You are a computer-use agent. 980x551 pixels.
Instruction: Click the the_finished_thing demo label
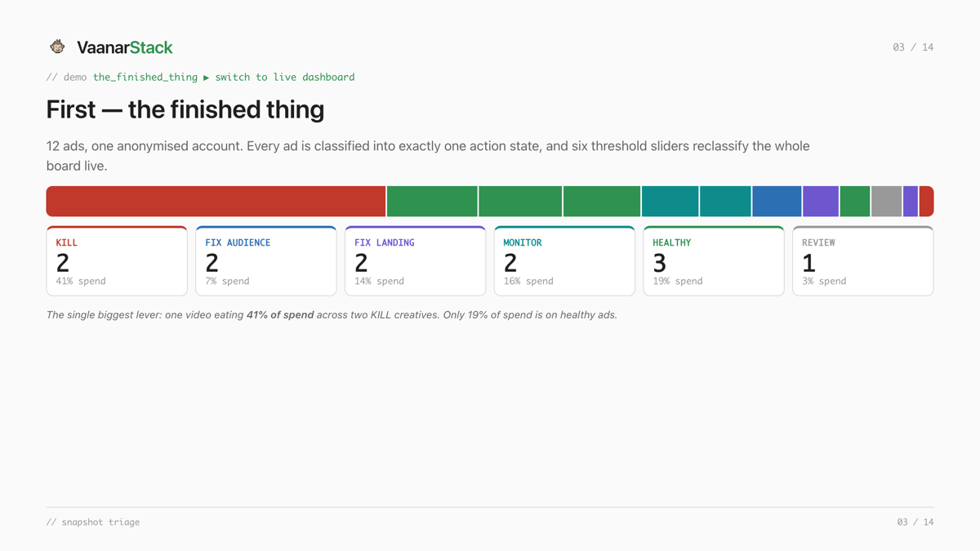(145, 77)
